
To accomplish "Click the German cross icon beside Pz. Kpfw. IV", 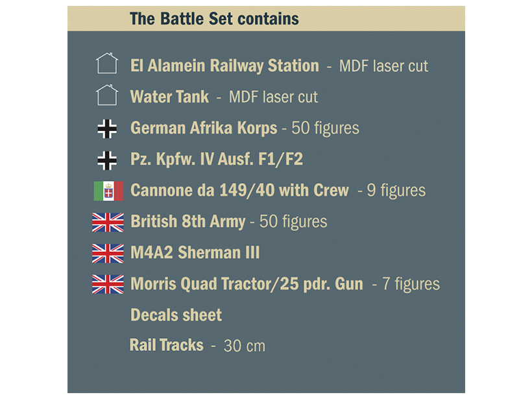I will (107, 159).
